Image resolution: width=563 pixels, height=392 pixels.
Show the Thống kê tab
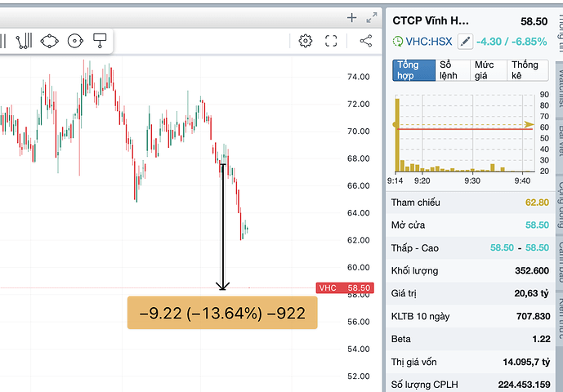click(x=525, y=70)
